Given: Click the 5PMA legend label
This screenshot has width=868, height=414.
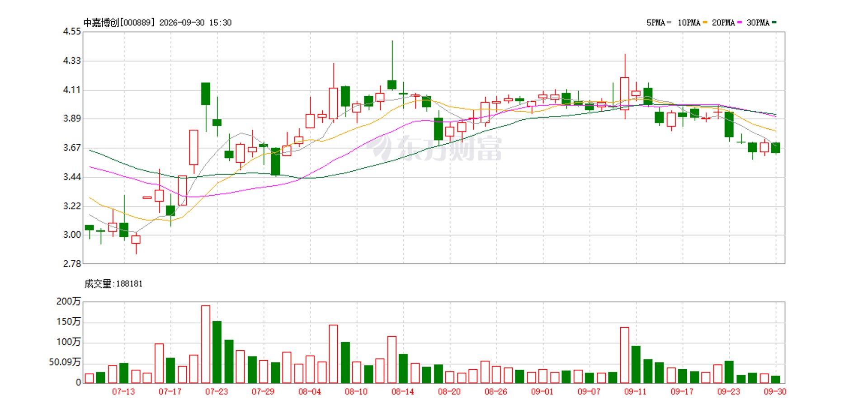Looking at the screenshot, I should tap(656, 23).
